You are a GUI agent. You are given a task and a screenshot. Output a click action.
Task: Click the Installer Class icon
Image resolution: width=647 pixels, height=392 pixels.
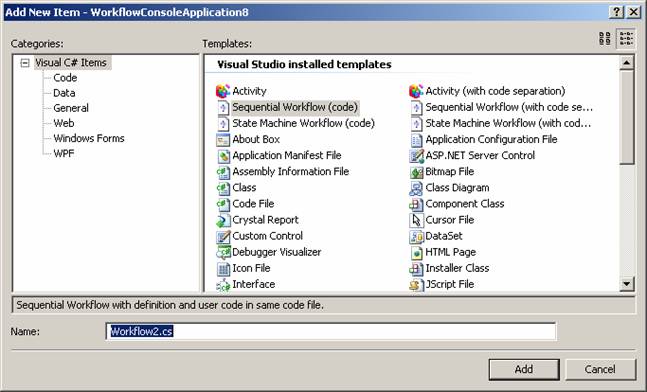(x=416, y=268)
